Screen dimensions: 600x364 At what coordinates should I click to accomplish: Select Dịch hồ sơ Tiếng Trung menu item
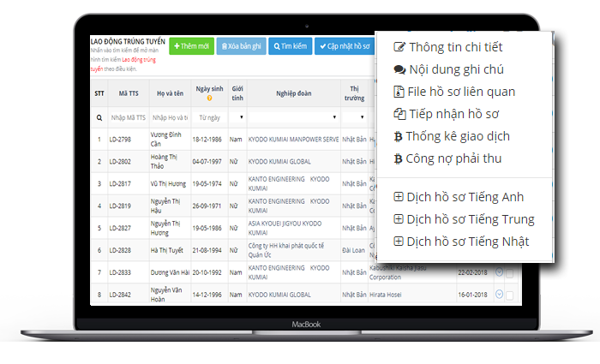[x=463, y=219]
